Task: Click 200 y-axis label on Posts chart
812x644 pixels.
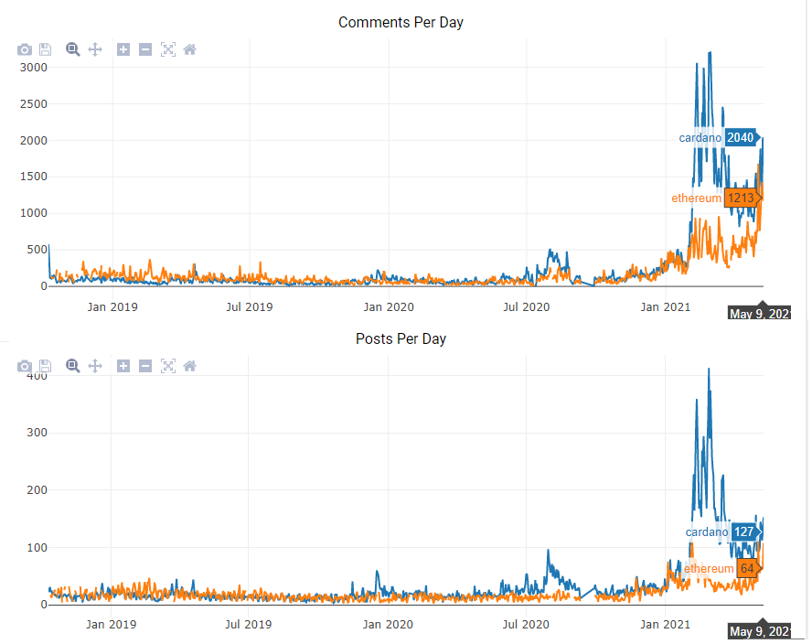Action: (x=37, y=489)
